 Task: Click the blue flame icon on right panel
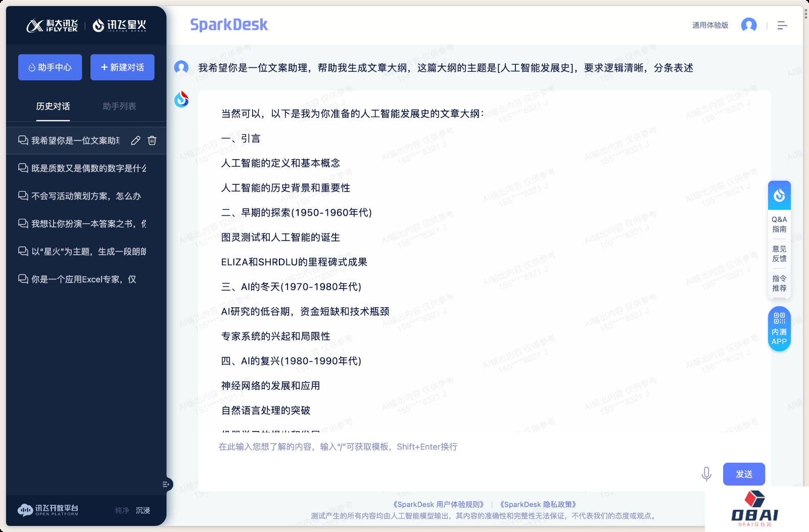pyautogui.click(x=779, y=195)
